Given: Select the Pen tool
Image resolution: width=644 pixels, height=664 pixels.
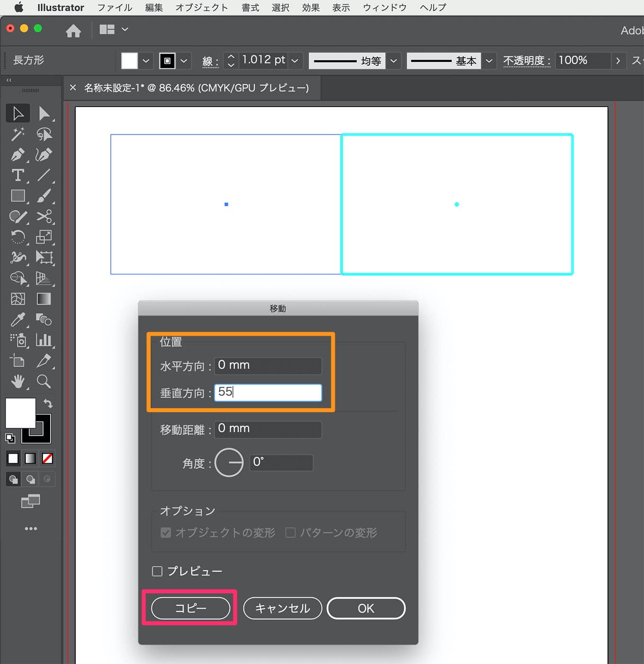Looking at the screenshot, I should [x=18, y=155].
